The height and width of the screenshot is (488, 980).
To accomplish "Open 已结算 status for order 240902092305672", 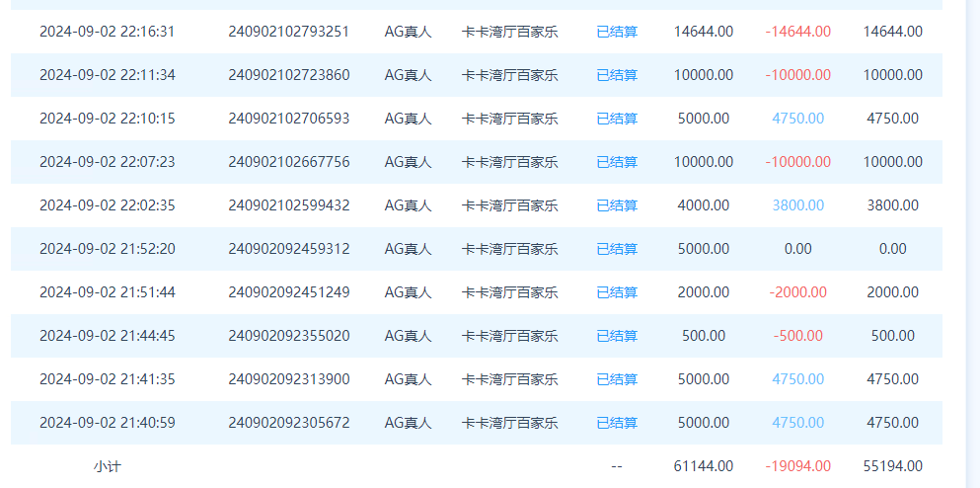I will coord(617,423).
